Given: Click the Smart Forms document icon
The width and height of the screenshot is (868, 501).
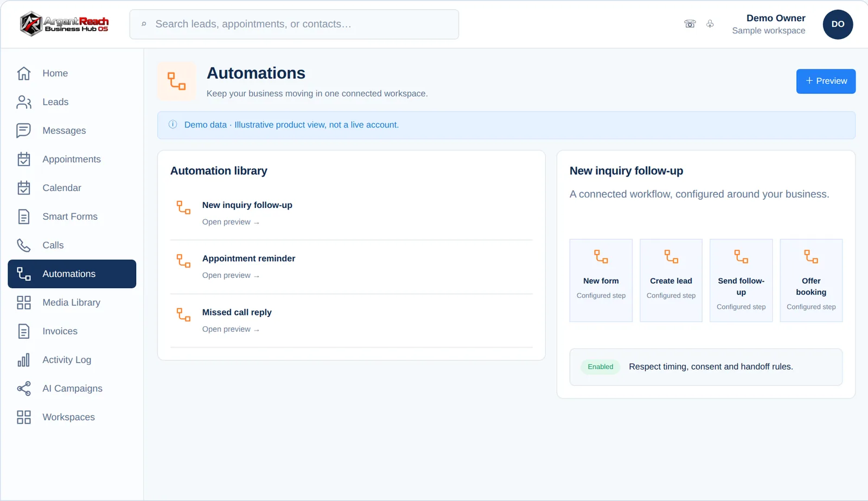Looking at the screenshot, I should [x=24, y=217].
